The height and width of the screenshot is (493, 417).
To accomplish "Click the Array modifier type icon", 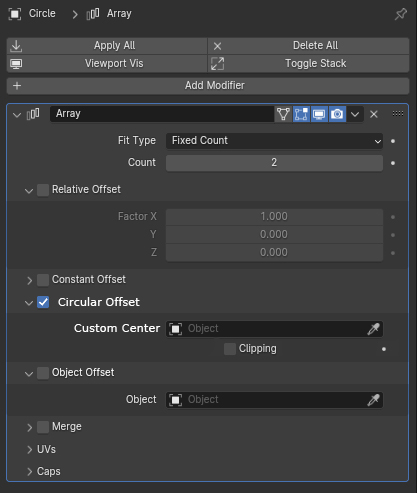I will click(33, 114).
